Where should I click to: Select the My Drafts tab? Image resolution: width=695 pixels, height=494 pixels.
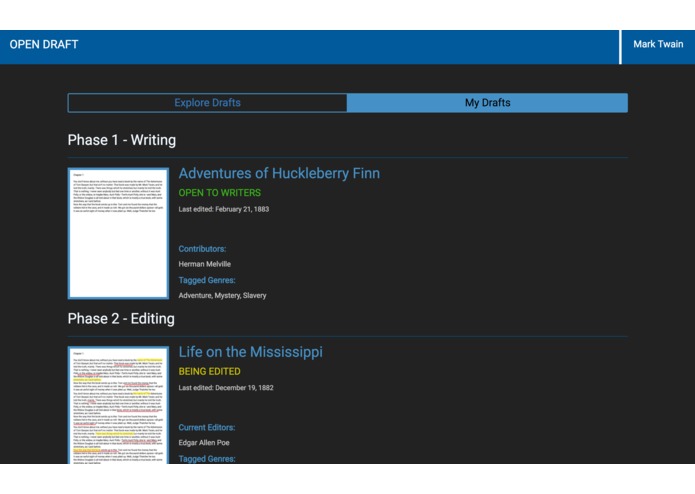click(x=488, y=103)
